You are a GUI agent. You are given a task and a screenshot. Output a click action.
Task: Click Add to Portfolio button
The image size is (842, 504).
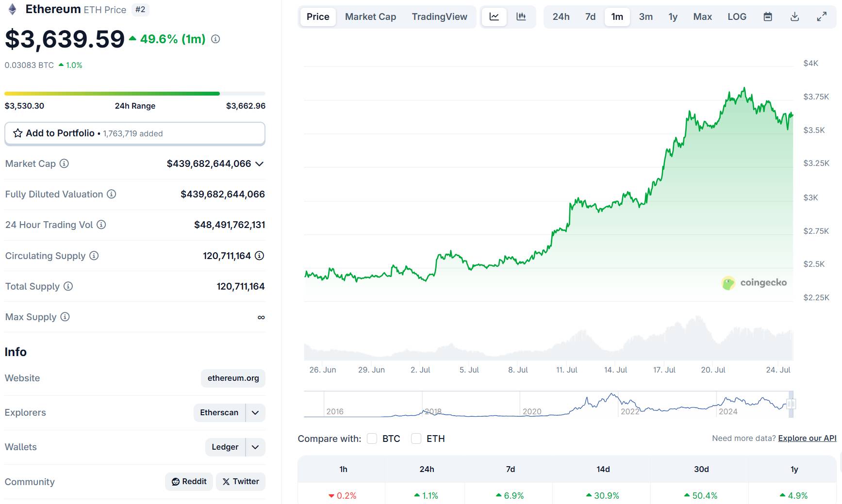[135, 133]
